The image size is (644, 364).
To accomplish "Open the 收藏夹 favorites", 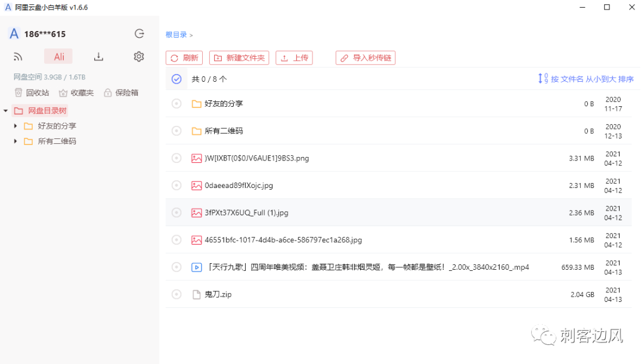I will point(76,93).
